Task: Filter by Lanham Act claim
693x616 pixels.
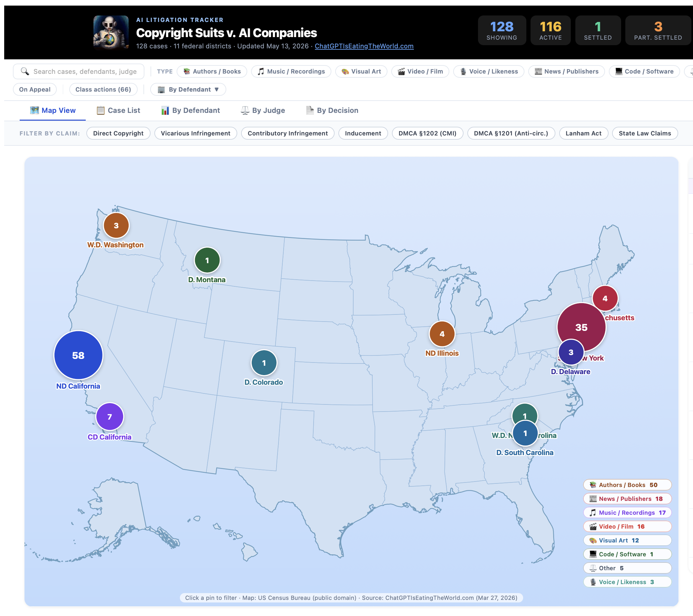Action: coord(583,133)
